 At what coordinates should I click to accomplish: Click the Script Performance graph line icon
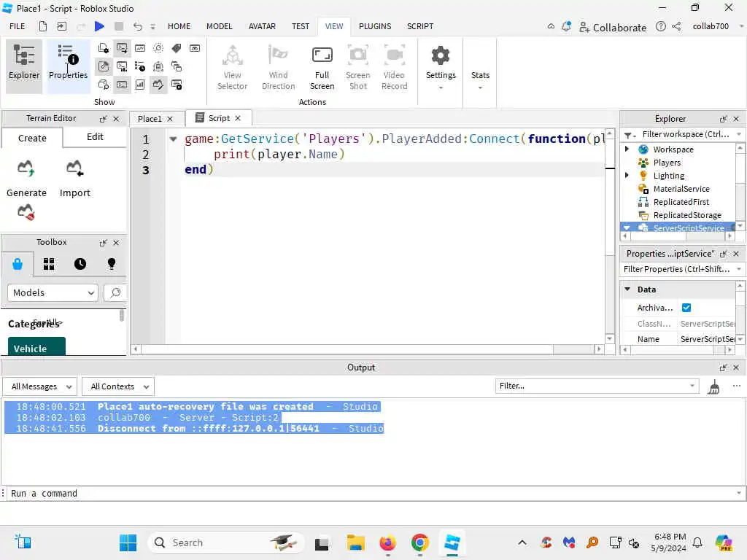pyautogui.click(x=140, y=48)
